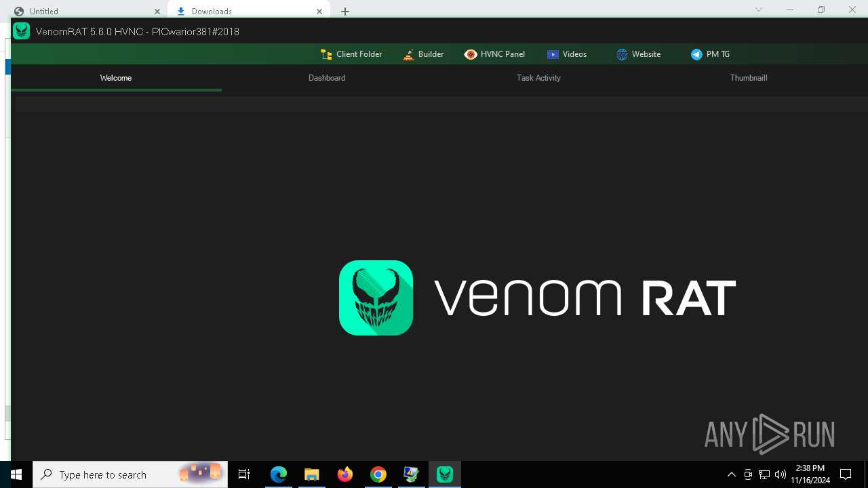Viewport: 868px width, 488px height.
Task: Open the HVNC Panel
Action: [x=494, y=54]
